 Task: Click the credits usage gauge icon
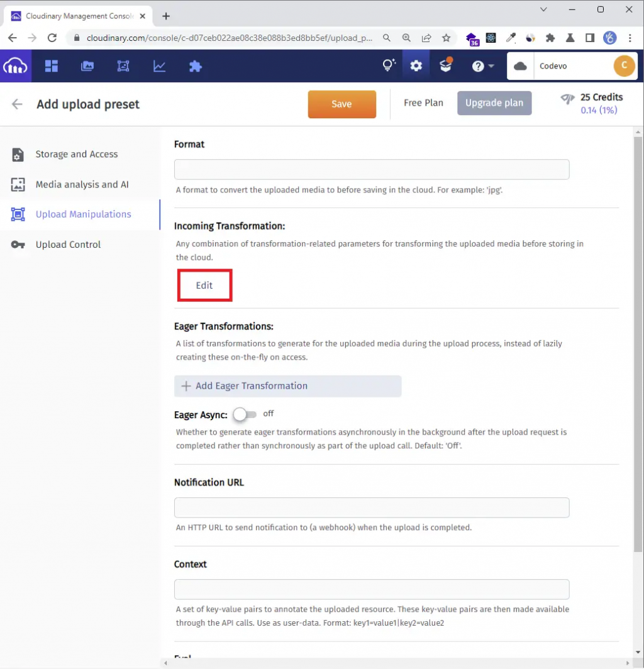click(x=568, y=99)
